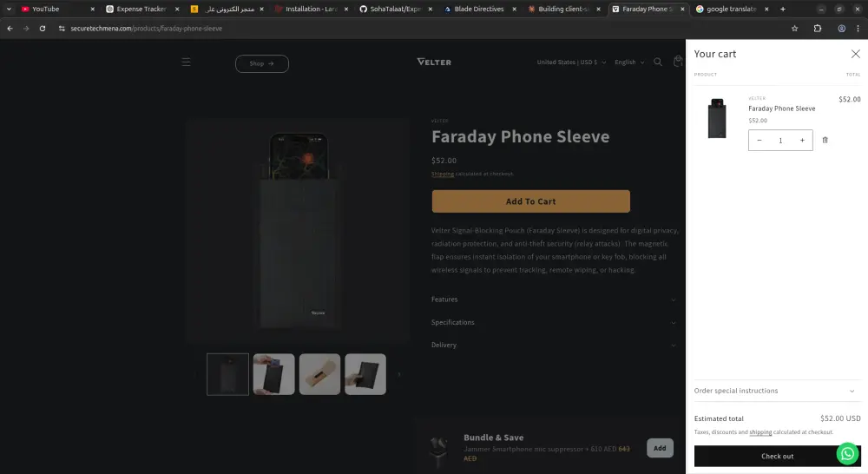
Task: Open United States | USD $ country selector
Action: (x=571, y=63)
